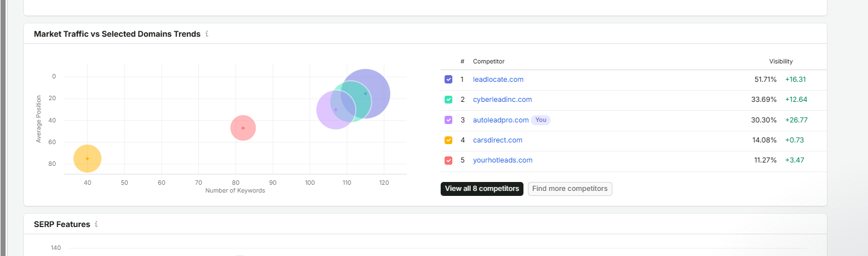Screen dimensions: 868x256
Task: Click Find more competitors button
Action: click(x=570, y=189)
